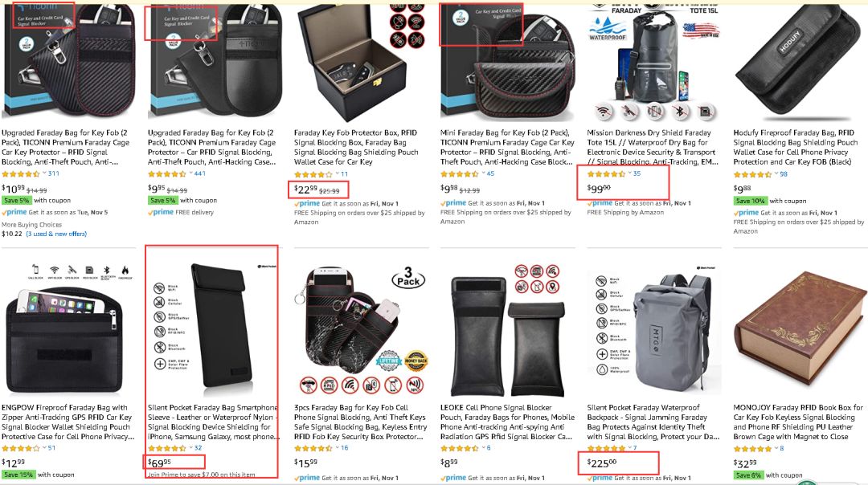Image resolution: width=868 pixels, height=485 pixels.
Task: Open the Hodufy Fireproof Faraday Bag title
Action: click(x=795, y=147)
